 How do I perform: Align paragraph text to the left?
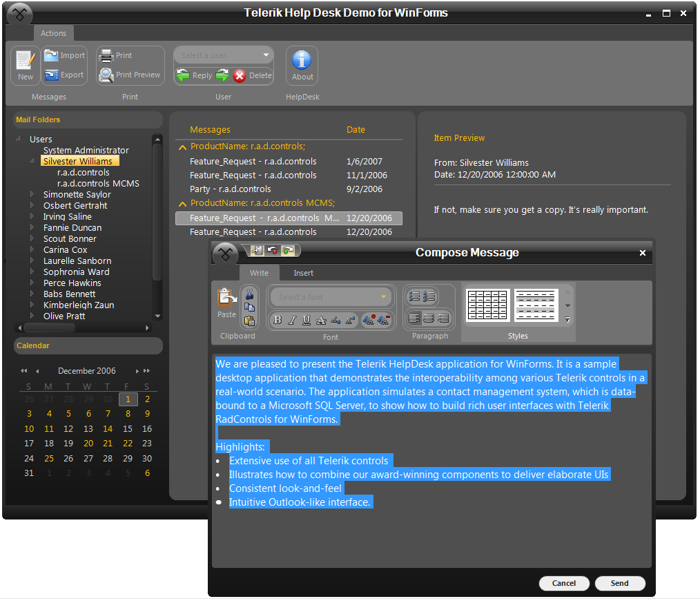[x=414, y=318]
